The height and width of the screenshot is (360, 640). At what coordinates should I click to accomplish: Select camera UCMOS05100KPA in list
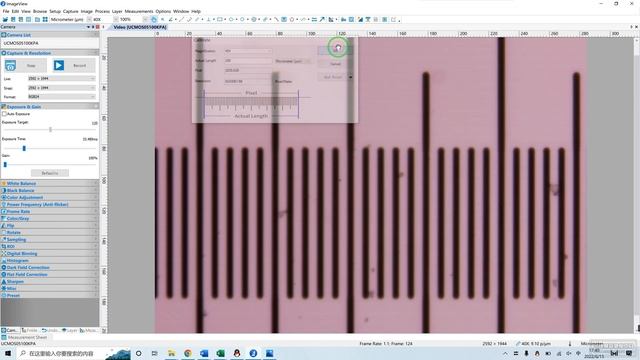(21, 43)
